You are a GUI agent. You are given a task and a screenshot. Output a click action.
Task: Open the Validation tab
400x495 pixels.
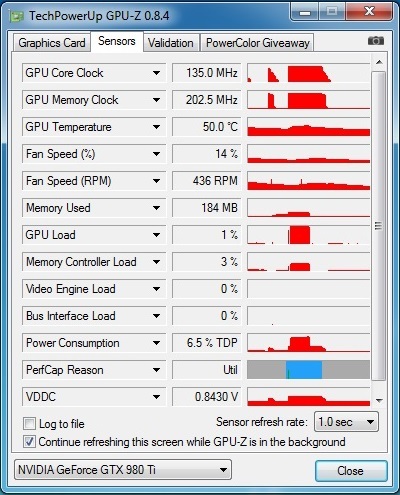point(171,43)
